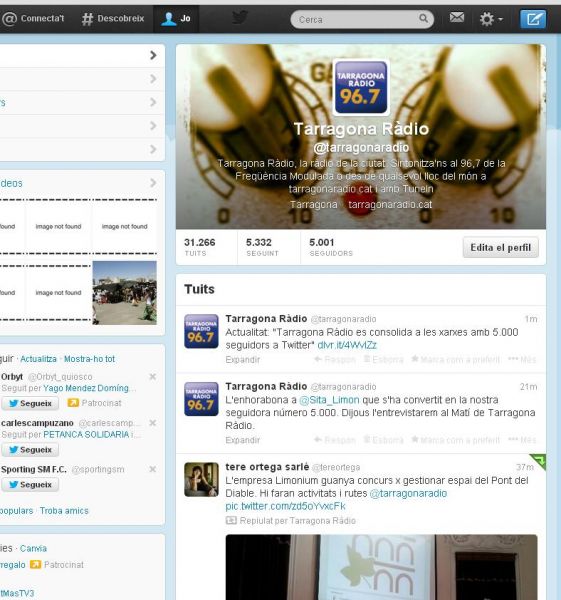The width and height of the screenshot is (561, 600).
Task: Click the Tarragona Ràdio 96.7 profile avatar
Action: (x=361, y=87)
